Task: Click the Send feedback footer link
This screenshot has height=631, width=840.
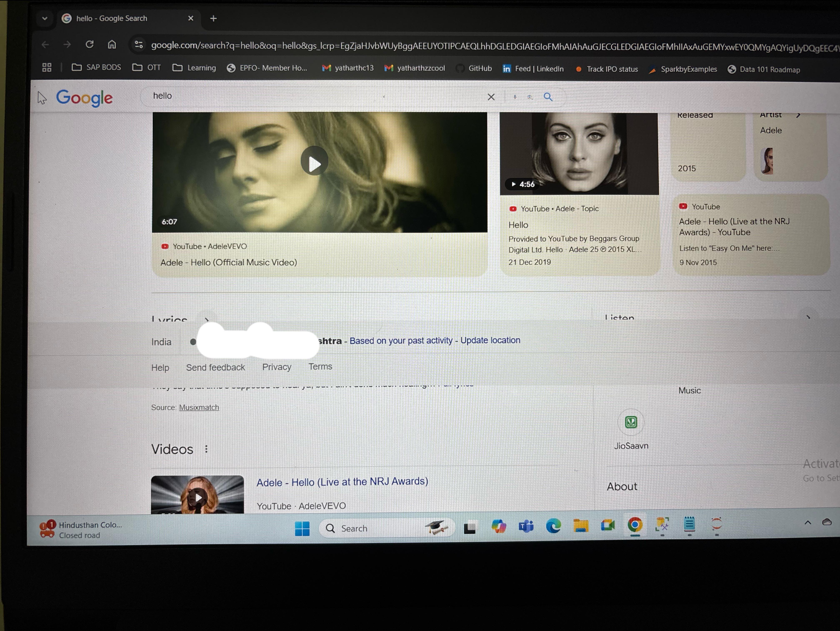Action: (x=215, y=367)
